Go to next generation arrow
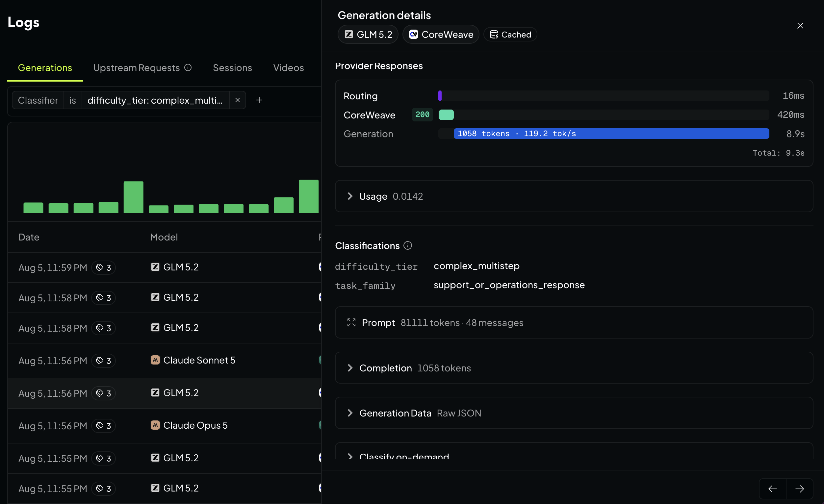This screenshot has width=824, height=504. point(800,489)
